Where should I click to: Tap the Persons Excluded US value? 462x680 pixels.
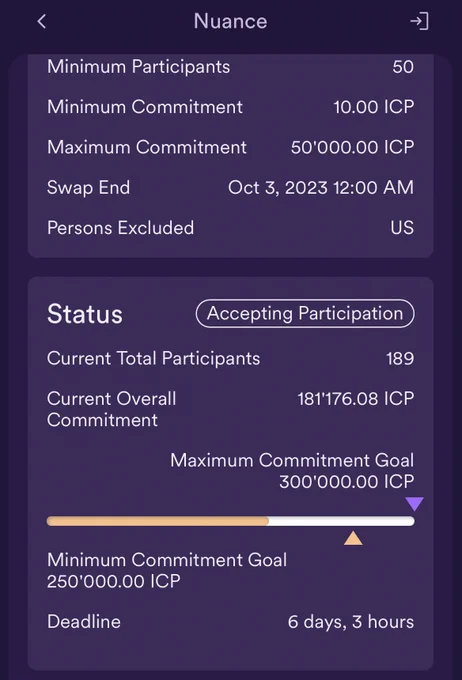[402, 228]
